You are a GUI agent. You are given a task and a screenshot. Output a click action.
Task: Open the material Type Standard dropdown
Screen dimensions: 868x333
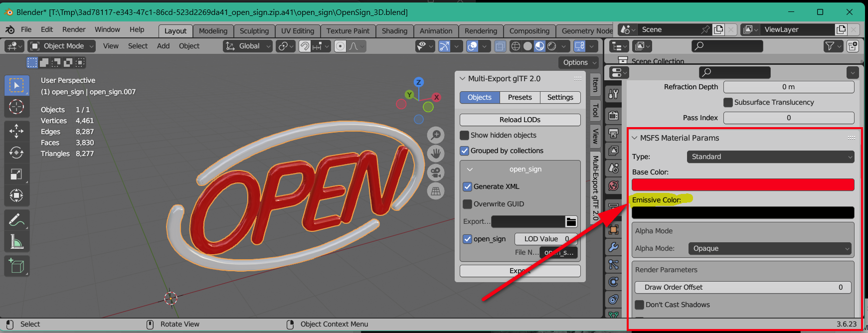coord(770,157)
